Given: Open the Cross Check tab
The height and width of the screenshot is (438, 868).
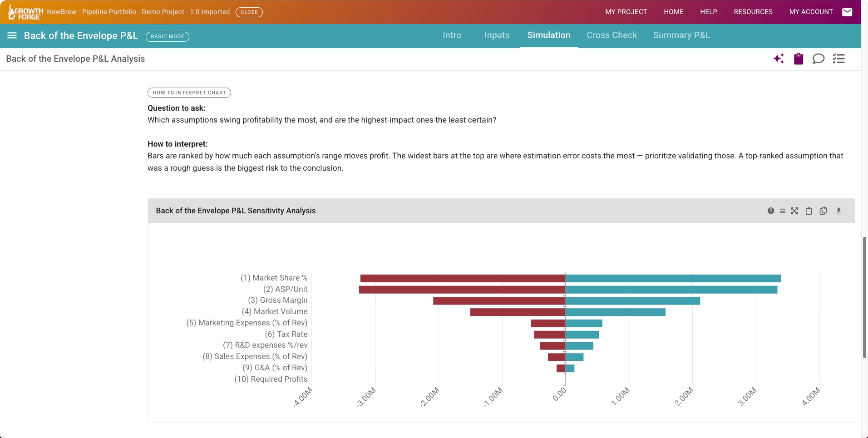Looking at the screenshot, I should click(612, 35).
